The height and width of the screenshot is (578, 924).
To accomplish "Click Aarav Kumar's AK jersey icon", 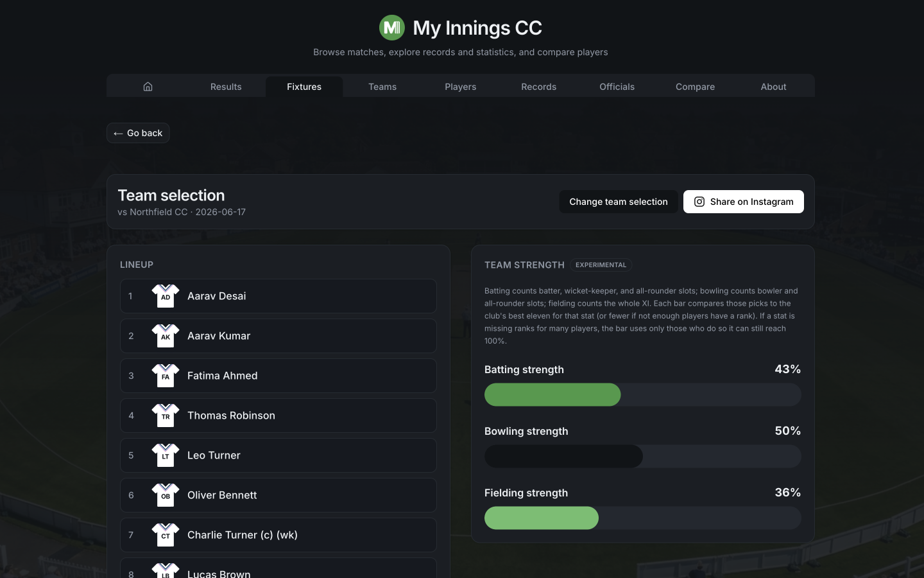I will tap(166, 336).
